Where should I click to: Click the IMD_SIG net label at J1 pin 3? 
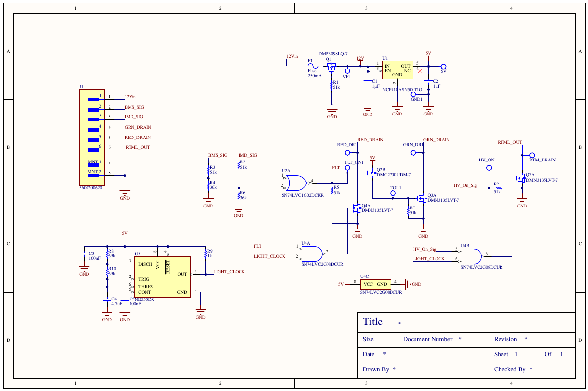point(134,117)
